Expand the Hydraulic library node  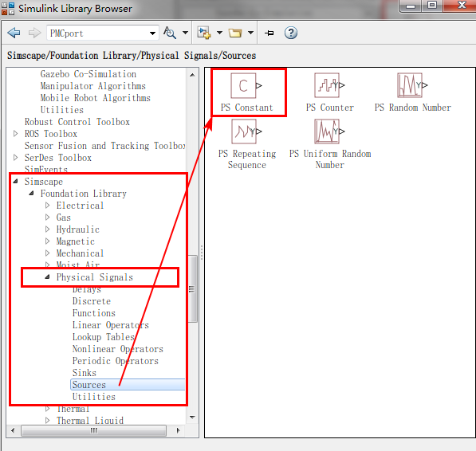47,229
